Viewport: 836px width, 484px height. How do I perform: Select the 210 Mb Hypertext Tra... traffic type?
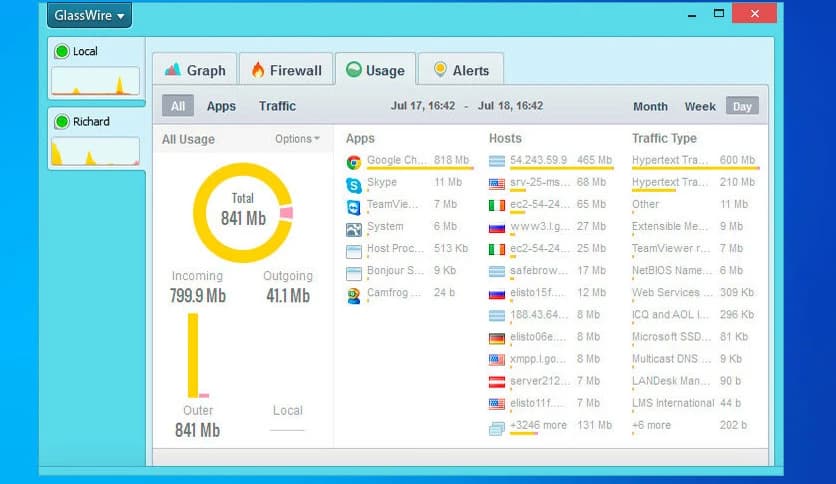coord(670,182)
